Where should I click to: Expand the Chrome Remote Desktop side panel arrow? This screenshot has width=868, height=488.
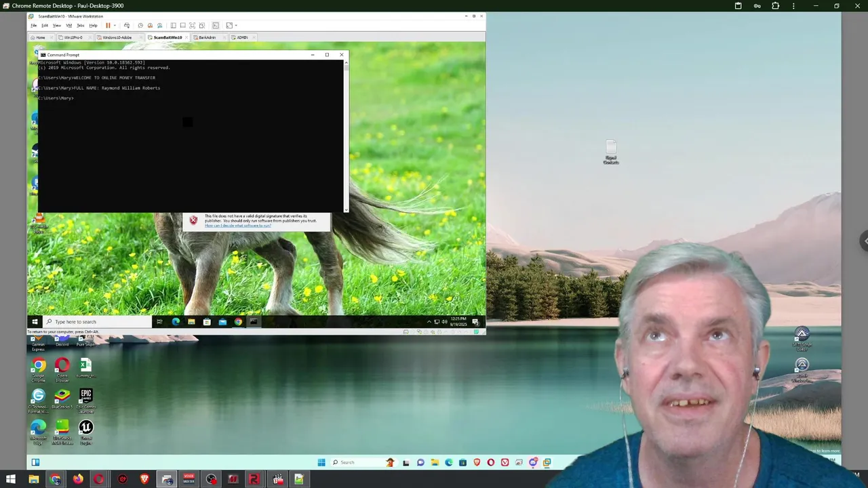864,241
